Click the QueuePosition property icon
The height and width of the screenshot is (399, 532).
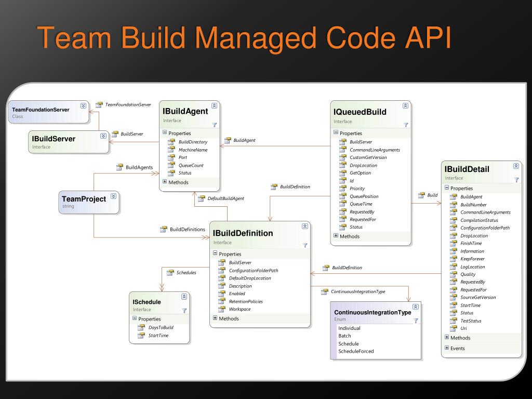tap(343, 196)
